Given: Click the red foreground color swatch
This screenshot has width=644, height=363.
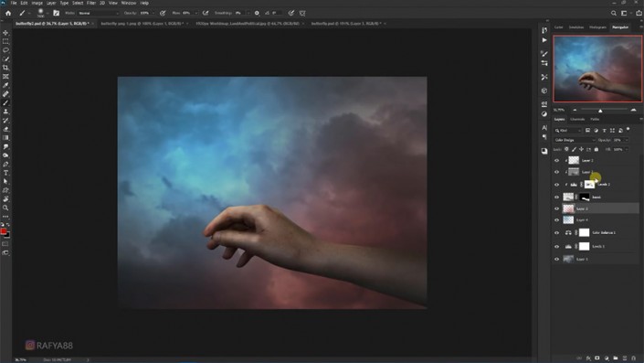Looking at the screenshot, I should click(4, 232).
